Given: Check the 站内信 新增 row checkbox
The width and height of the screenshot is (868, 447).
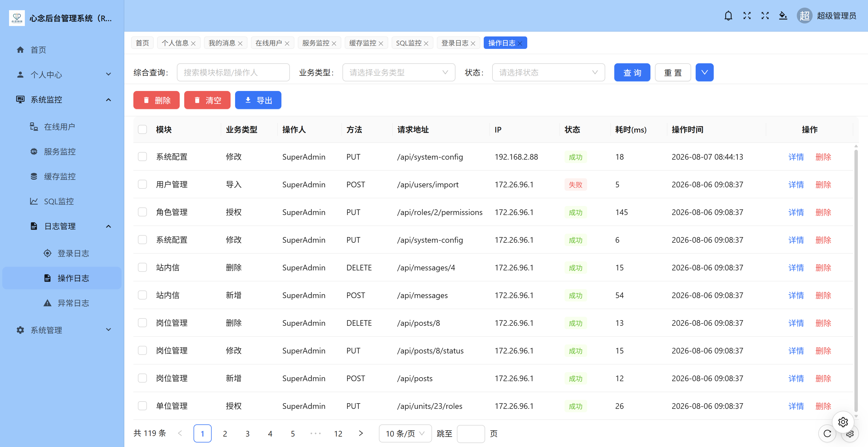Looking at the screenshot, I should pyautogui.click(x=142, y=295).
